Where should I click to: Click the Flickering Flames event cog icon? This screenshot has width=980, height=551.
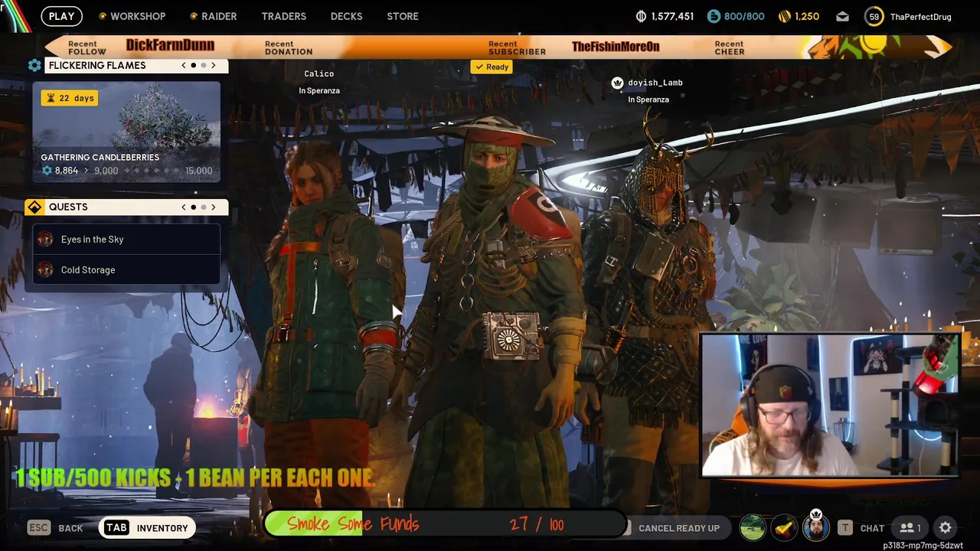34,65
